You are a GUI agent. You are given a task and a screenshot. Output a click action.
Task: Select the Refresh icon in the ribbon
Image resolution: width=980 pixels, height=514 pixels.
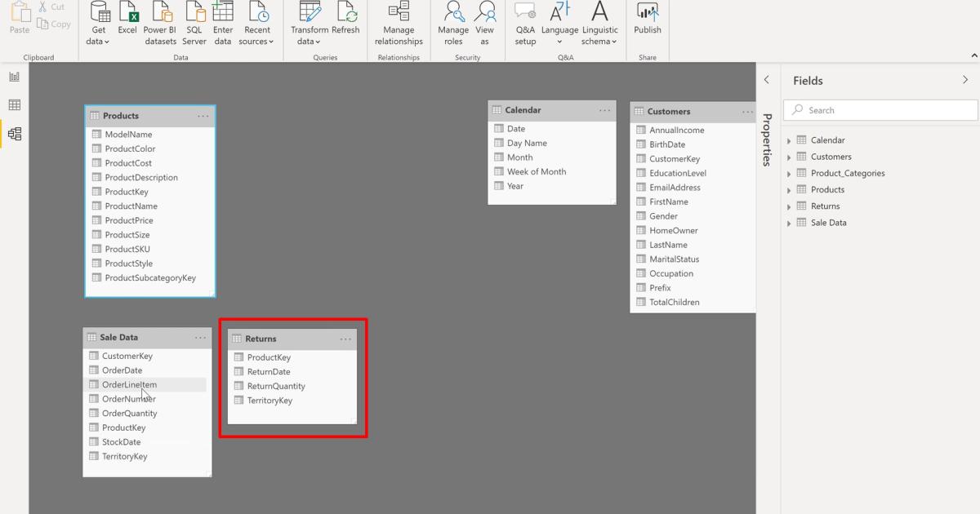[345, 20]
